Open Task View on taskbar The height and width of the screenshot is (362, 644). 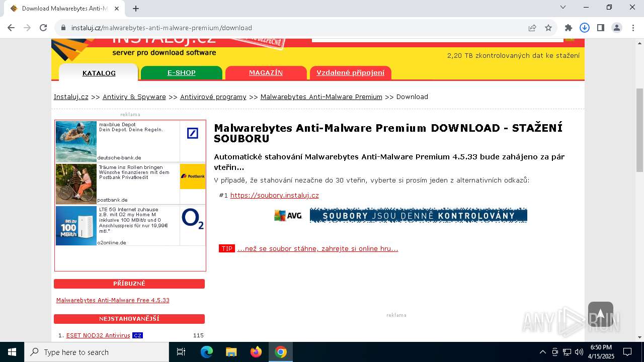point(181,352)
